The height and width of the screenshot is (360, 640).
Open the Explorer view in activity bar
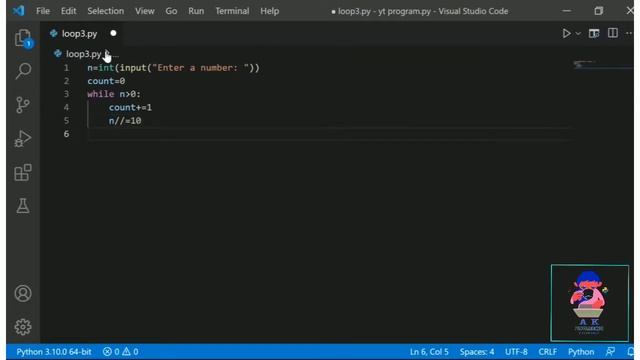pyautogui.click(x=23, y=38)
